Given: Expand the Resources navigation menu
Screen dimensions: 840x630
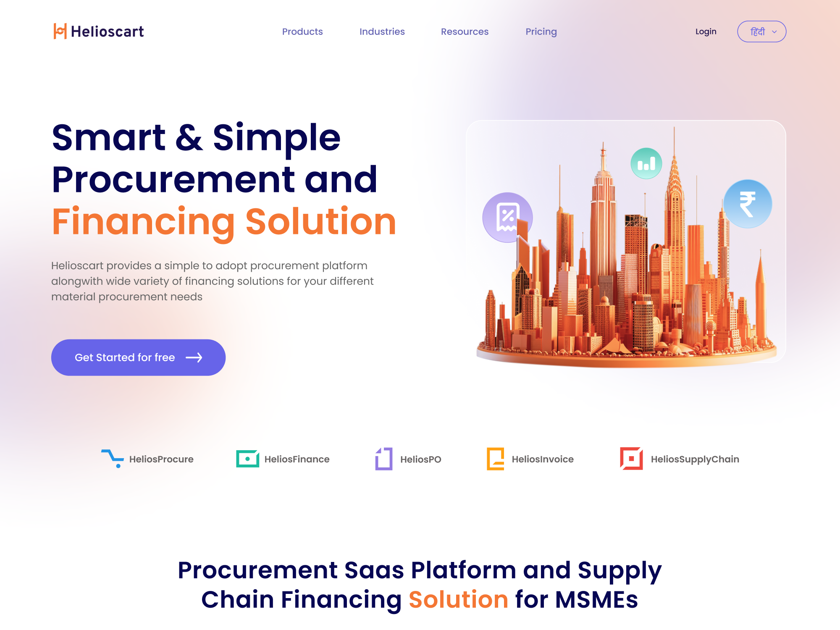Looking at the screenshot, I should [466, 31].
